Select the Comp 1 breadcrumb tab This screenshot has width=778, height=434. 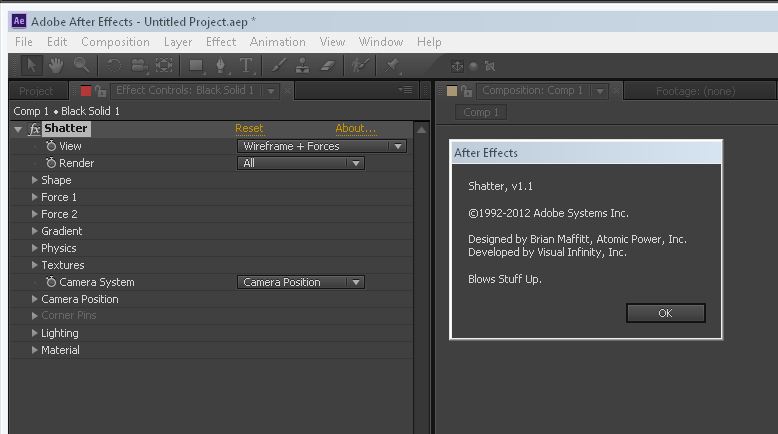(480, 113)
